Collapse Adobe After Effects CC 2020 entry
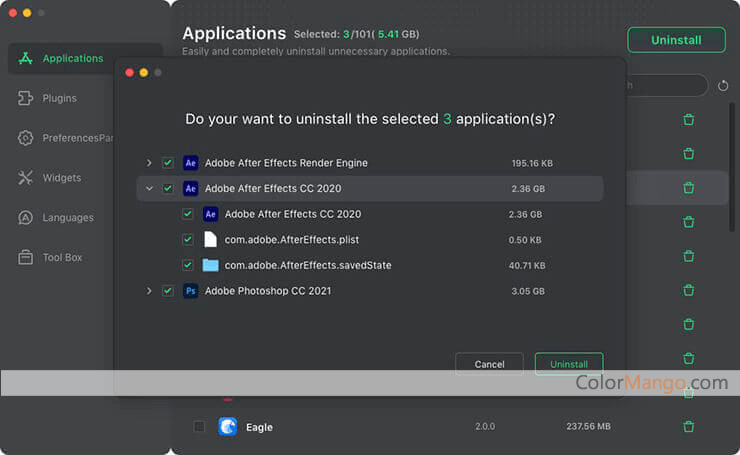The height and width of the screenshot is (455, 740). click(149, 188)
